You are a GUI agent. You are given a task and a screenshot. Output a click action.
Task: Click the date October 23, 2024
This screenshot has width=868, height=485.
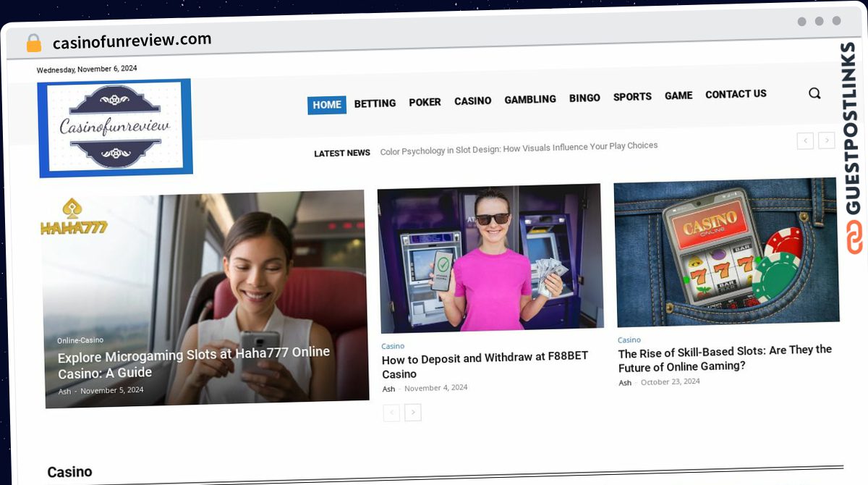(x=671, y=381)
